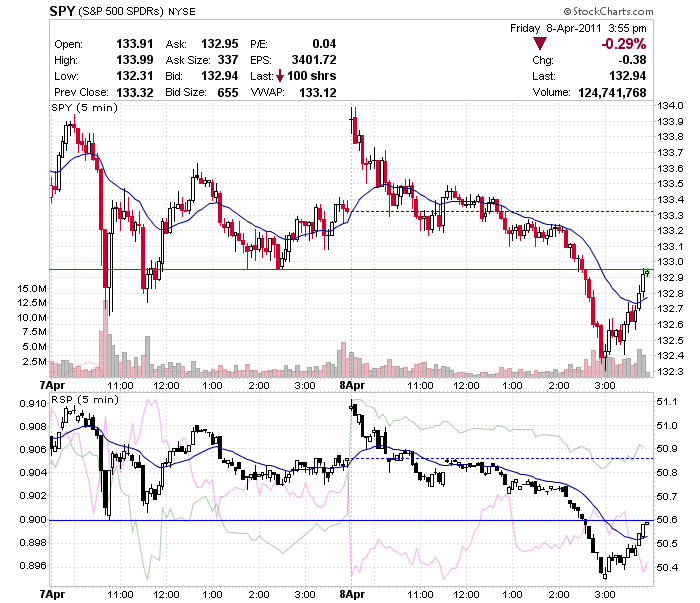
Task: Select the -0.29% percent change value
Action: click(624, 44)
